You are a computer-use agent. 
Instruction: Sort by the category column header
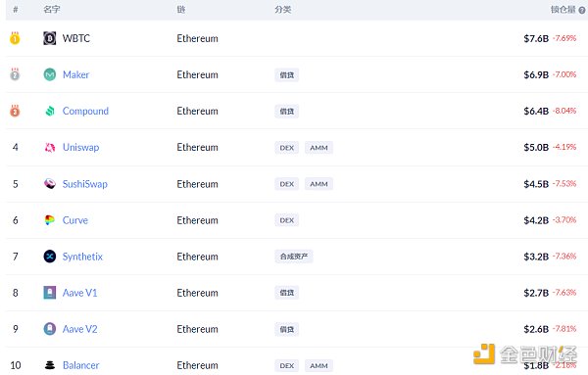283,10
